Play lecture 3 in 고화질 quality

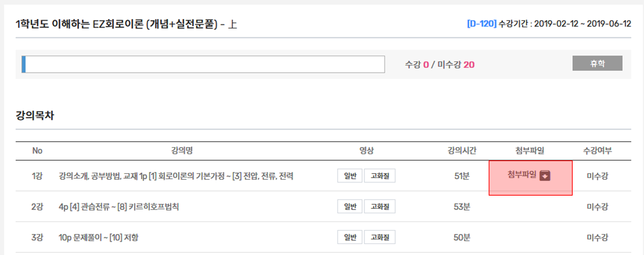(x=380, y=237)
